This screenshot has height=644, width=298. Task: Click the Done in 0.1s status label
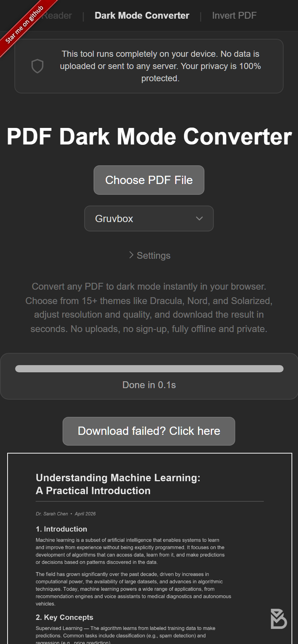(149, 385)
